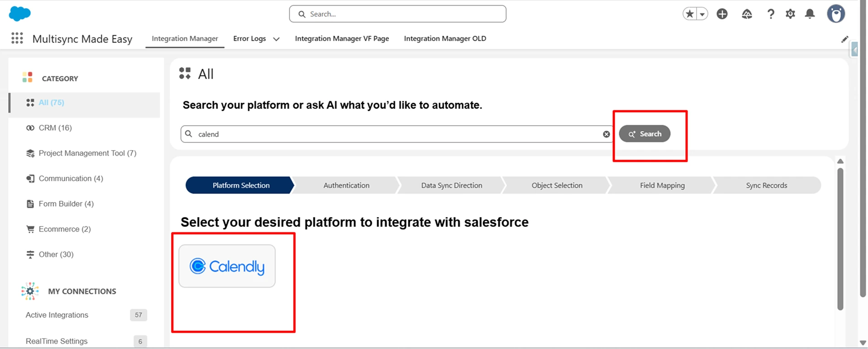
Task: Open Active Integrations connections list
Action: (x=57, y=315)
